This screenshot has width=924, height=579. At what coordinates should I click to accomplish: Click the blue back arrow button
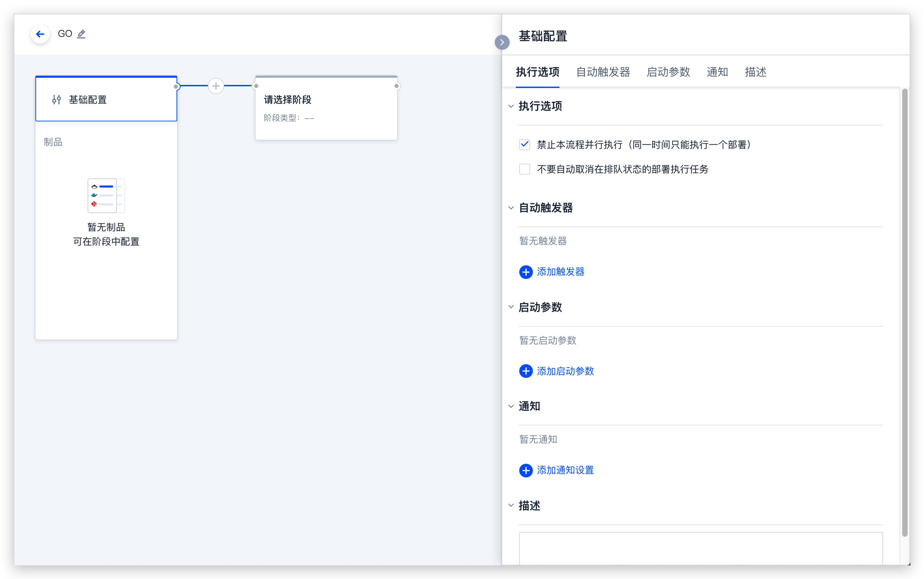pos(40,34)
